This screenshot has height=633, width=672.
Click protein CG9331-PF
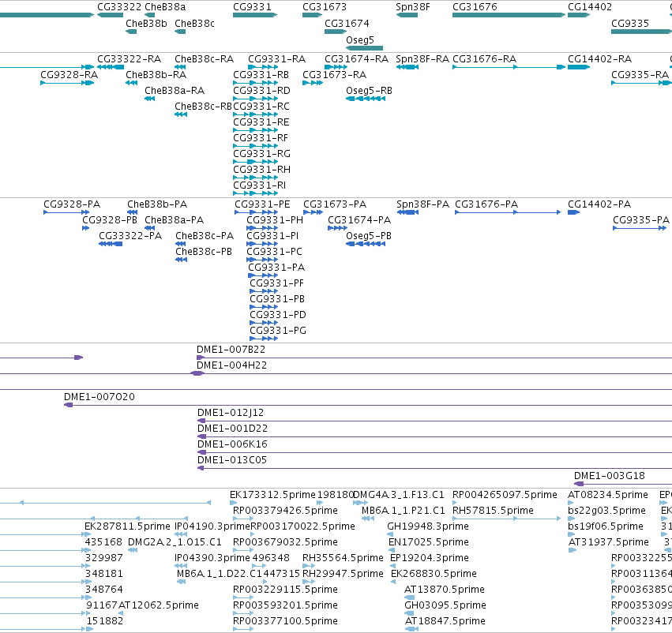click(276, 283)
